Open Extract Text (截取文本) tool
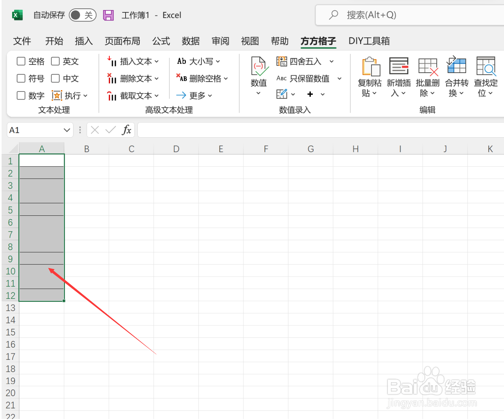The image size is (504, 420). 133,96
